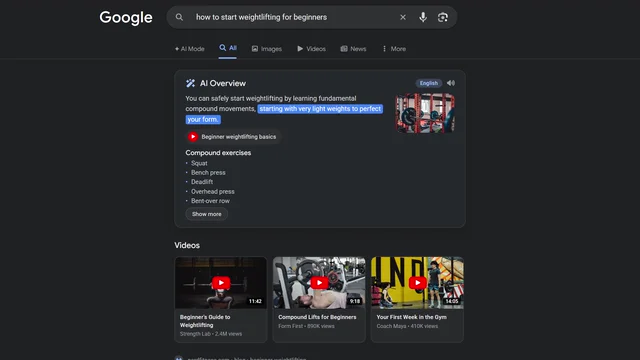Image resolution: width=640 pixels, height=360 pixels.
Task: Listen to AI Overview with speaker icon
Action: 451,83
